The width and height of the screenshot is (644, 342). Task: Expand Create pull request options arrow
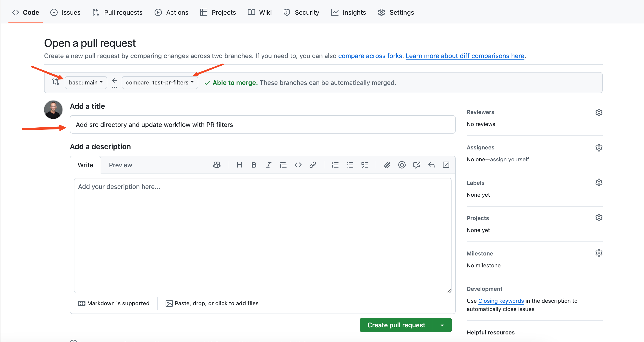coord(442,325)
